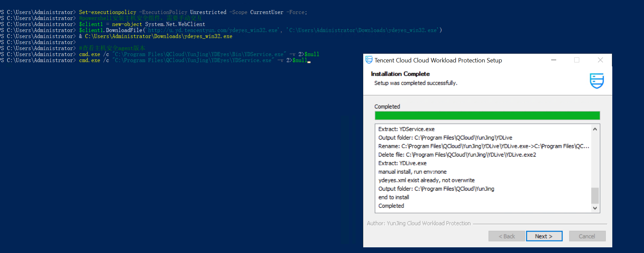
Task: Click the DownloadFile URL in PowerShell
Action: (212, 30)
